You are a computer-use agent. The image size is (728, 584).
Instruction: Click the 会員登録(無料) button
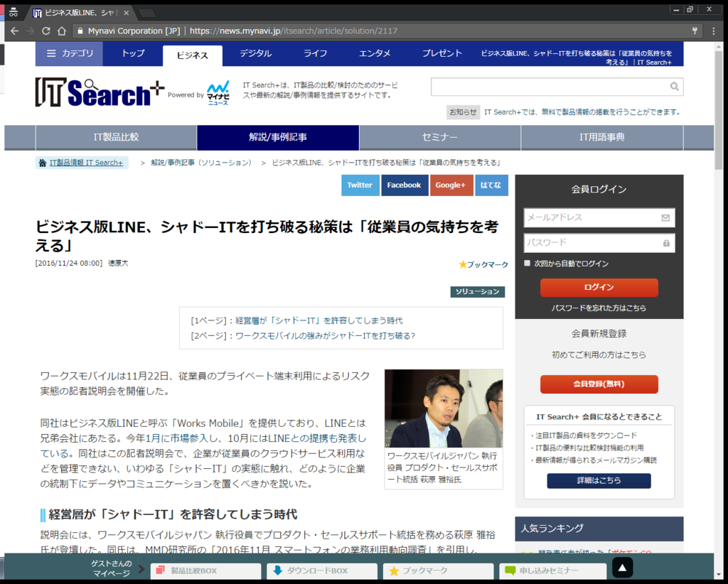[x=599, y=384]
